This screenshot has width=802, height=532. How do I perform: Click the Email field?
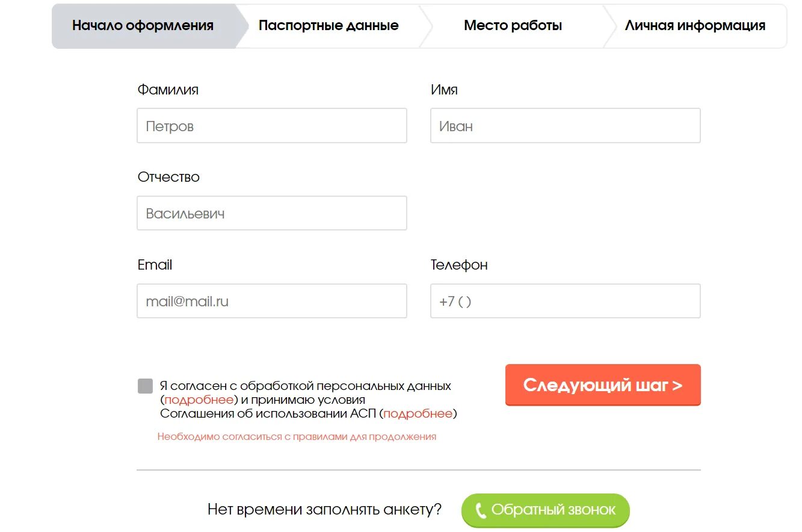click(x=271, y=301)
